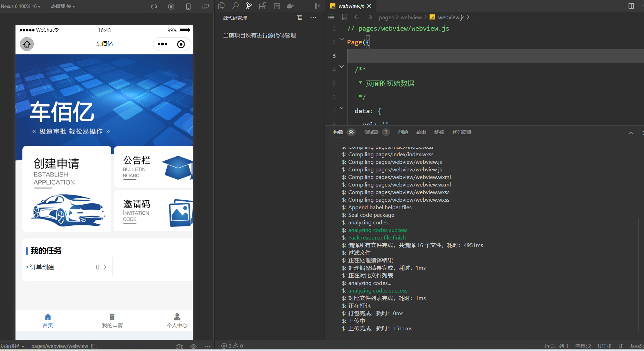Image resolution: width=644 pixels, height=351 pixels.
Task: Toggle preview eye icon in simulator footer
Action: 194,346
